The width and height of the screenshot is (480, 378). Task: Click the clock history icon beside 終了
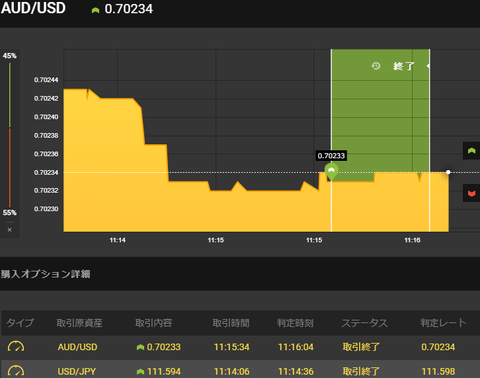pos(376,66)
